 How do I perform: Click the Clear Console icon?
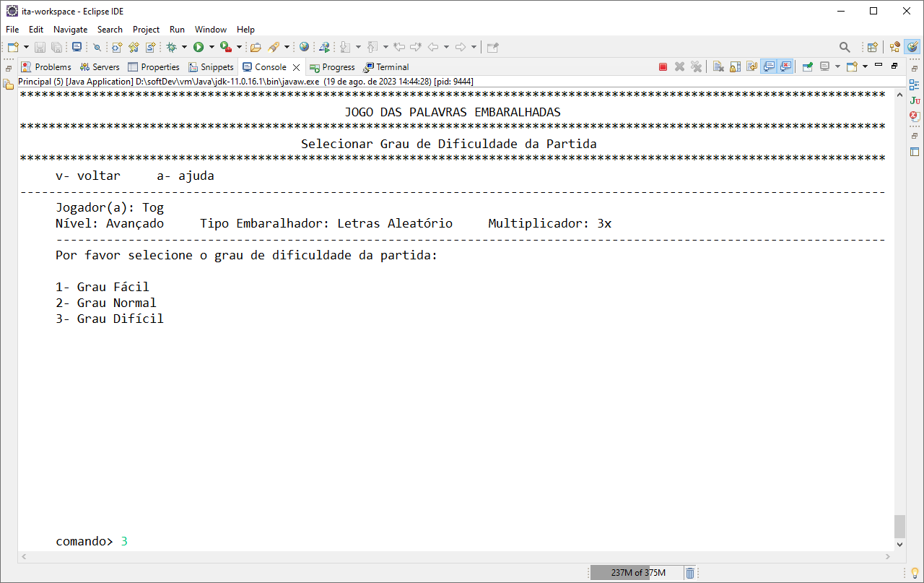tap(718, 66)
